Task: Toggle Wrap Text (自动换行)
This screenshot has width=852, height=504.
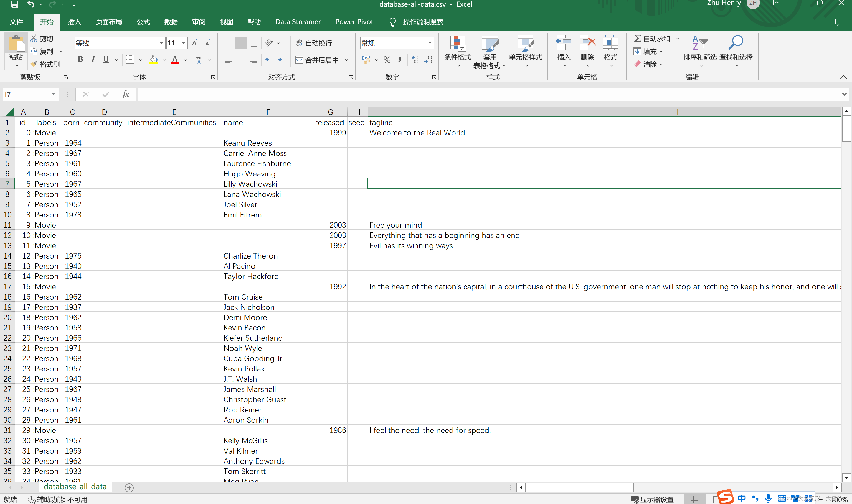Action: pos(314,43)
